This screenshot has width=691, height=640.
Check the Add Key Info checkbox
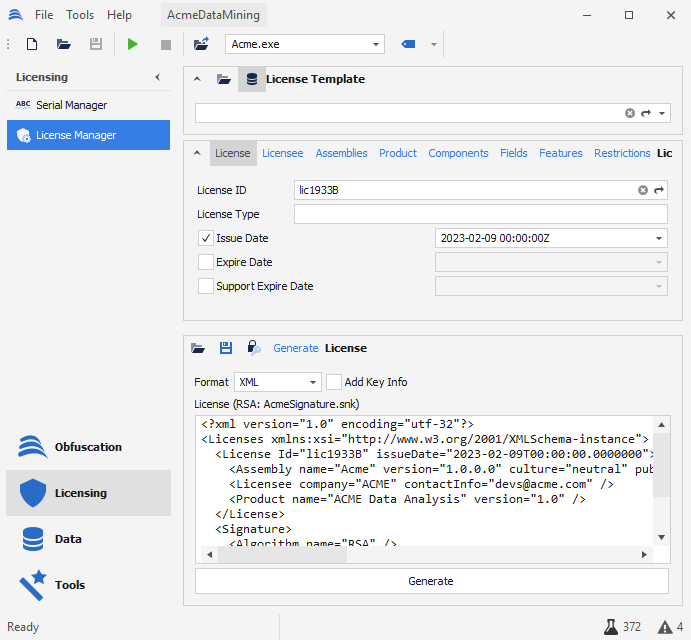334,382
